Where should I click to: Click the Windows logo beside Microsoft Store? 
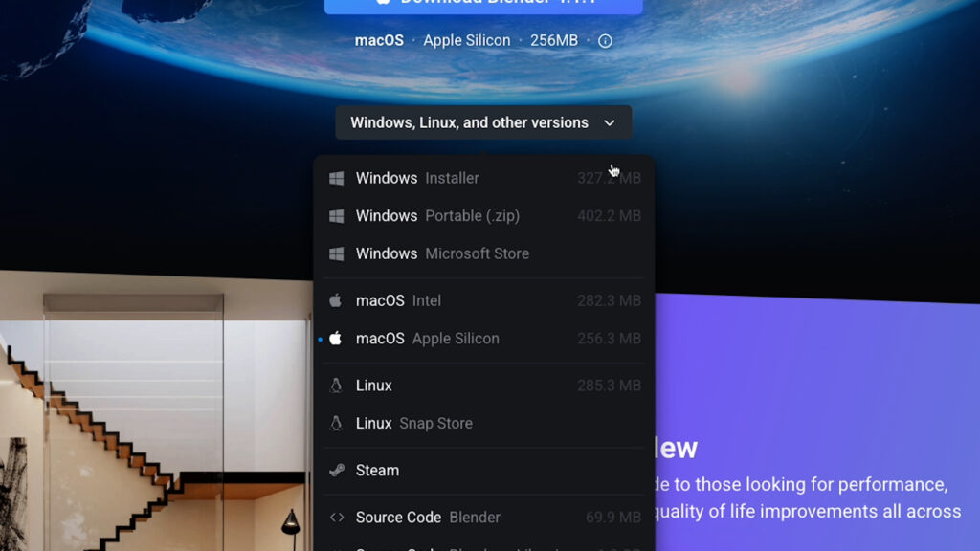[x=336, y=253]
